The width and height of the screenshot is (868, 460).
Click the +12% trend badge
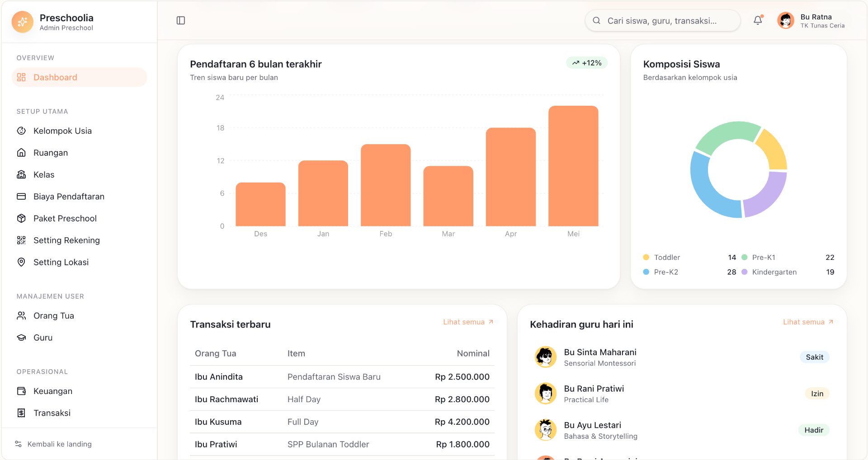pos(587,63)
